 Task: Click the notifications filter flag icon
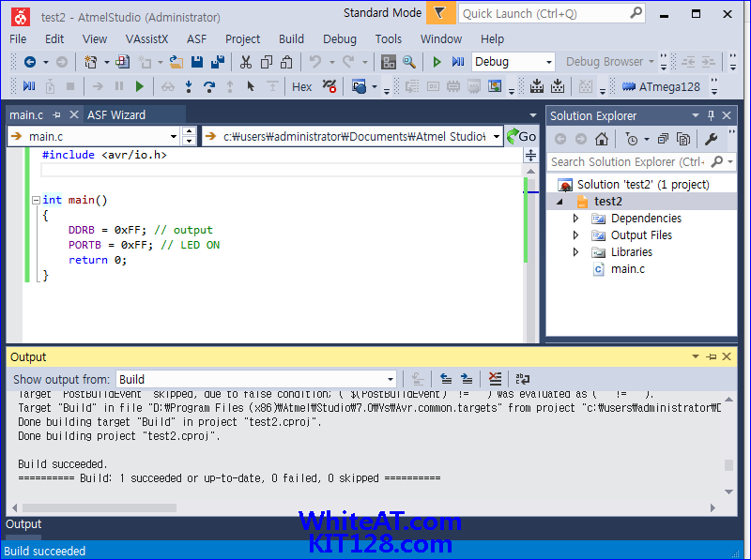click(440, 13)
